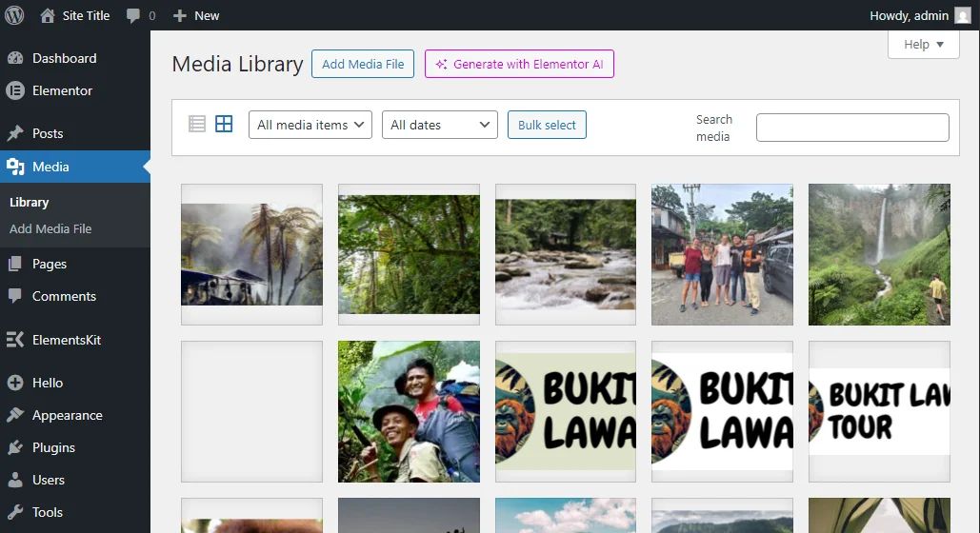Click the Dashboard gauge icon

[x=15, y=58]
